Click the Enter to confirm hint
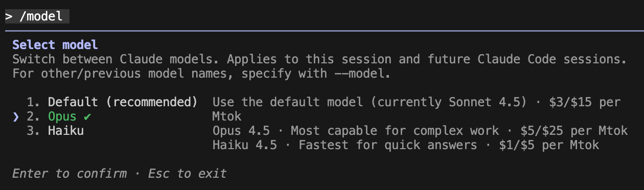644x190 pixels. (70, 174)
